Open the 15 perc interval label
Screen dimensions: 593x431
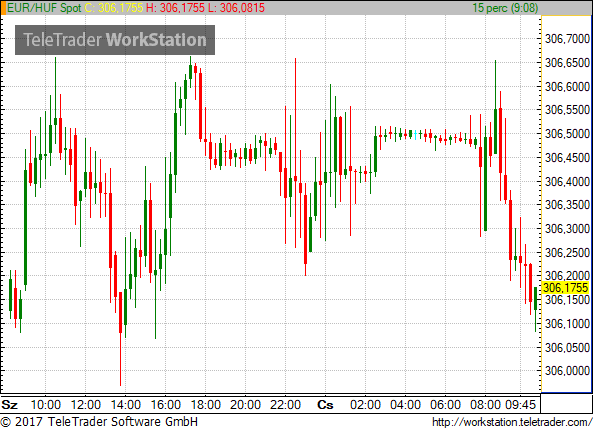506,8
